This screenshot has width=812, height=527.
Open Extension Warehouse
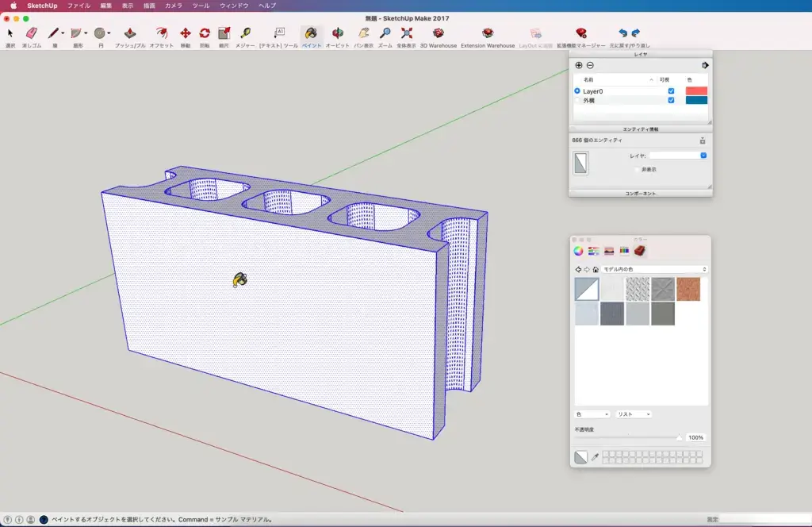click(x=488, y=33)
